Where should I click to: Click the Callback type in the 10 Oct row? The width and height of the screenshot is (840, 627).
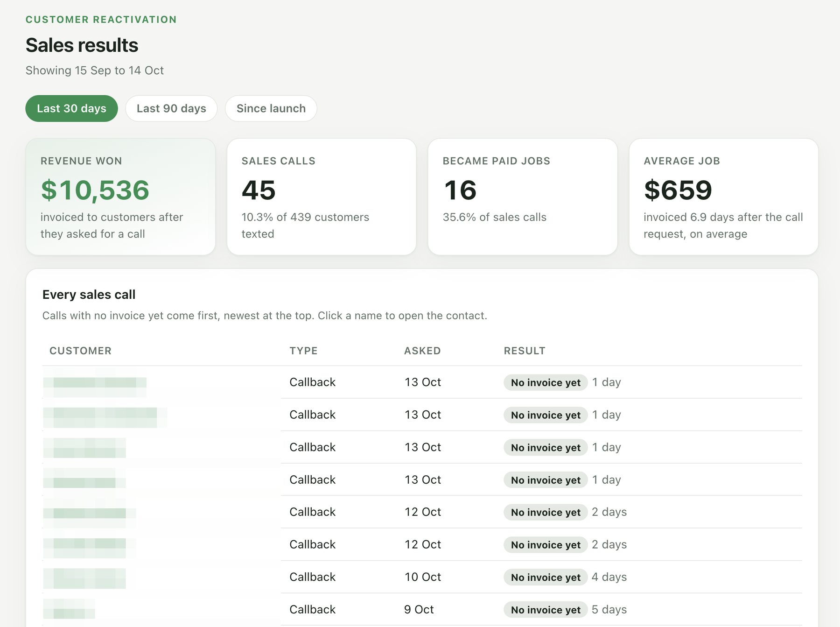(313, 577)
